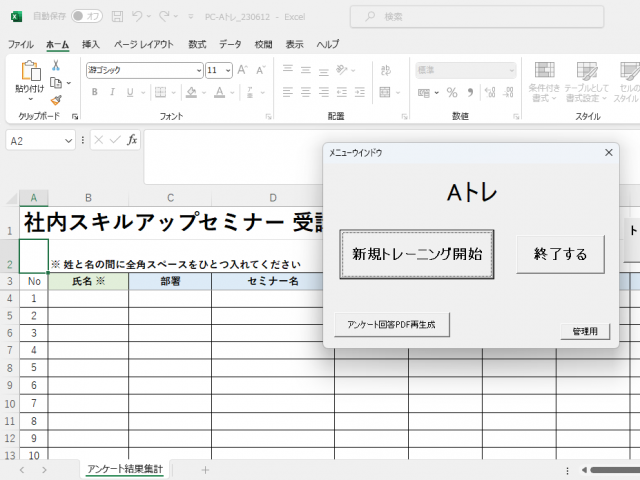Viewport: 640px width, 480px height.
Task: Click the Increase Indent icon
Action: point(360,92)
